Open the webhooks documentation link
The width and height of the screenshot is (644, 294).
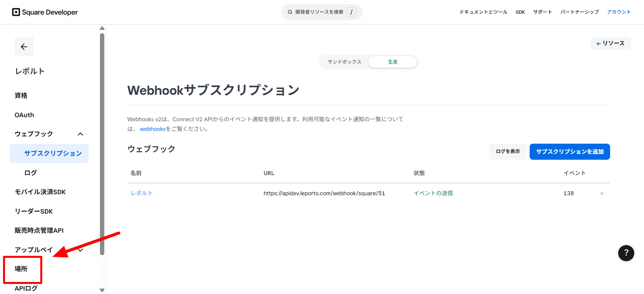[153, 129]
